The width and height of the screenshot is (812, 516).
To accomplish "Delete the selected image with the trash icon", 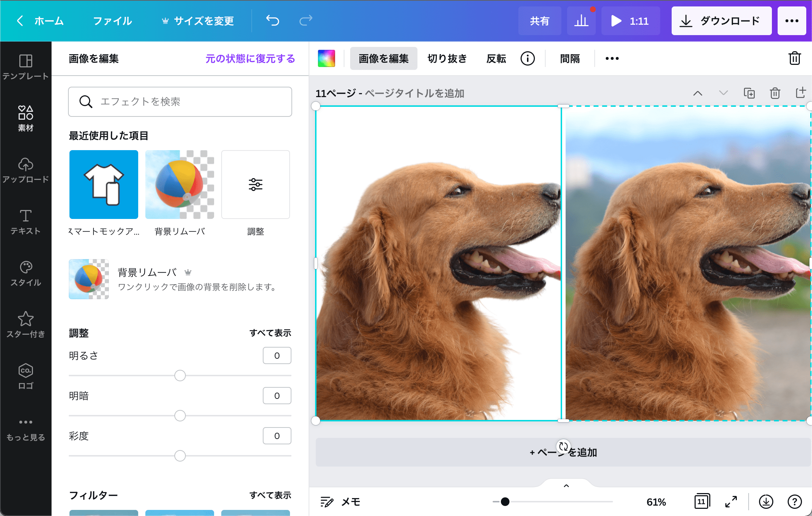I will tap(794, 58).
